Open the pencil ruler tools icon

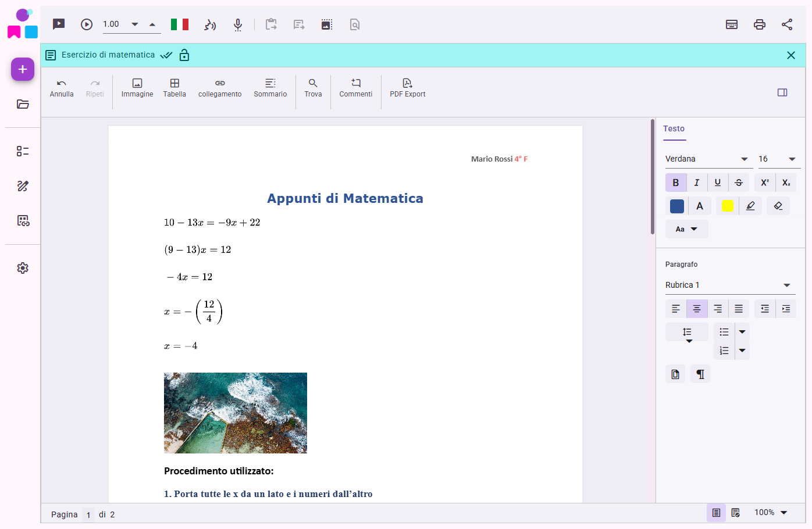[x=23, y=186]
